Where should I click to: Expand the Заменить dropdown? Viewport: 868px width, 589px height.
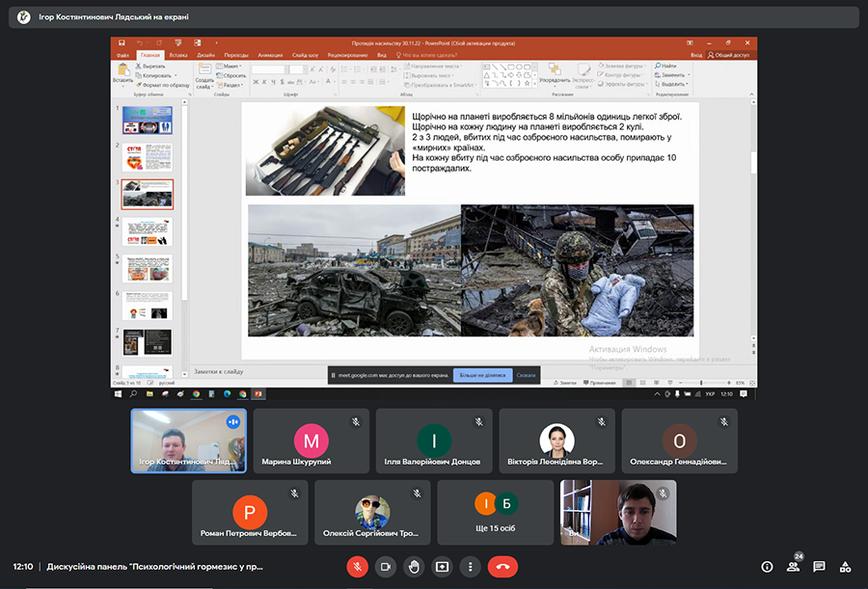(690, 75)
